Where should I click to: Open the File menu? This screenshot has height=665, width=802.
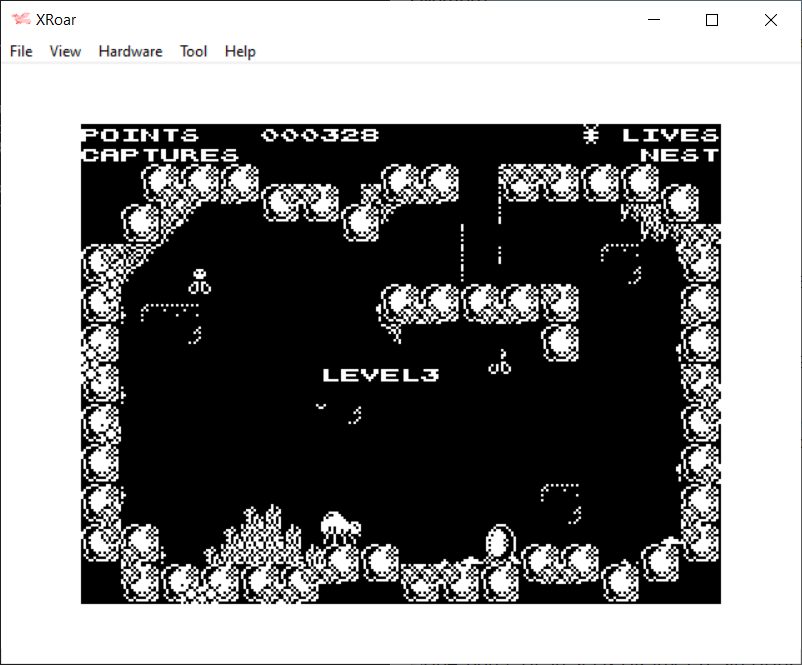click(x=21, y=51)
